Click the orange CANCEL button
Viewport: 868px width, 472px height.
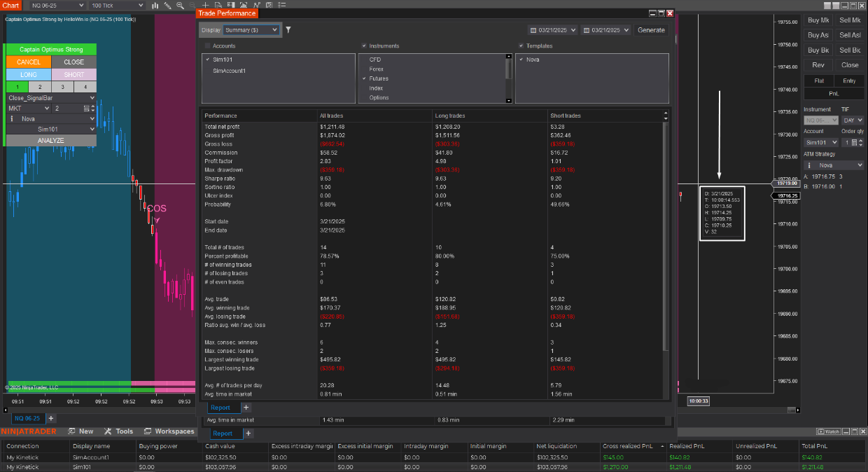click(x=29, y=62)
